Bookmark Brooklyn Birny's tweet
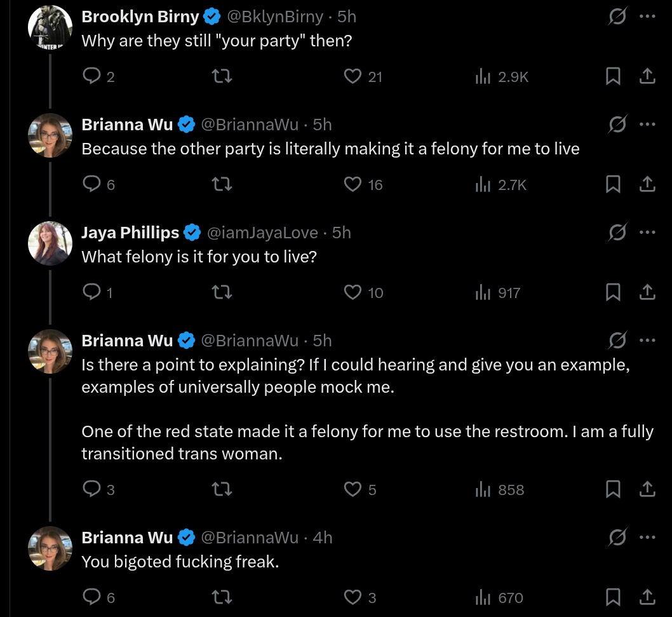The width and height of the screenshot is (672, 617). coord(613,77)
